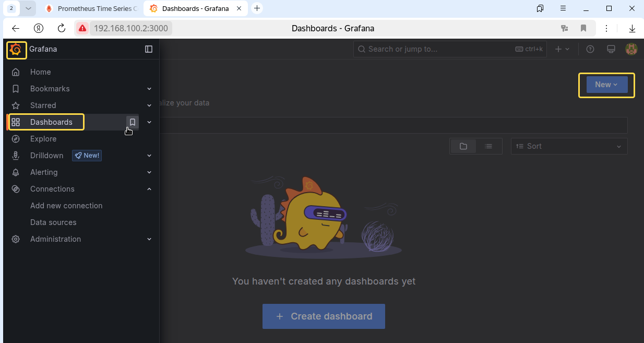Image resolution: width=644 pixels, height=343 pixels.
Task: Click the browser address bar URL
Action: pos(131,28)
